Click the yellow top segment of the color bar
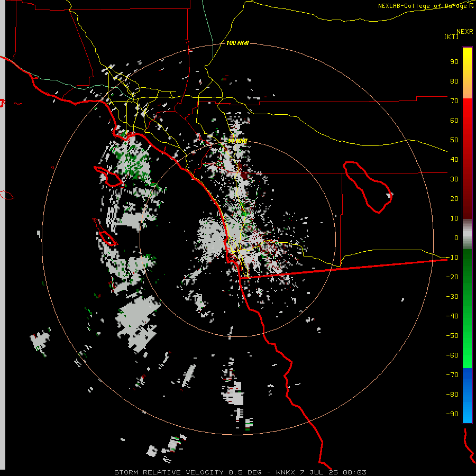The image size is (476, 476). 467,73
